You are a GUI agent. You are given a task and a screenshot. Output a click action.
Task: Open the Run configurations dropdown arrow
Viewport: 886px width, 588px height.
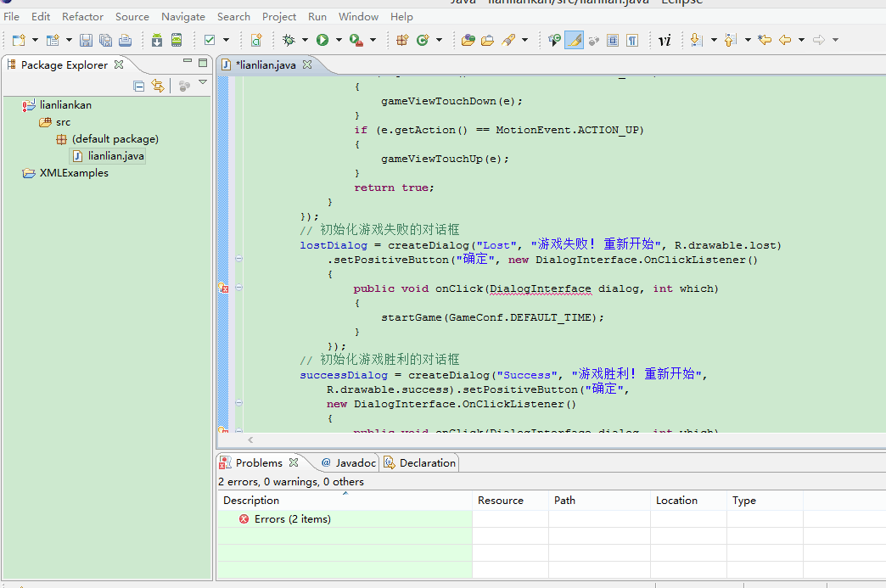[x=339, y=40]
